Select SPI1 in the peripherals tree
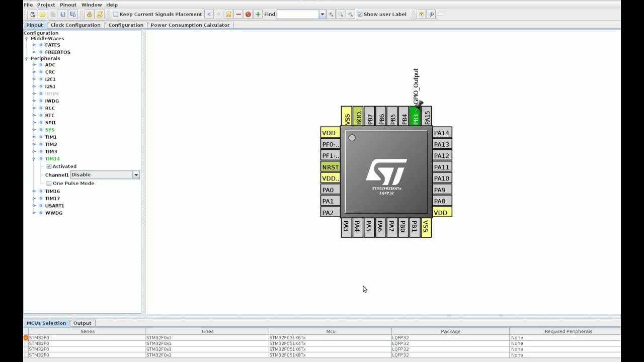 [50, 123]
